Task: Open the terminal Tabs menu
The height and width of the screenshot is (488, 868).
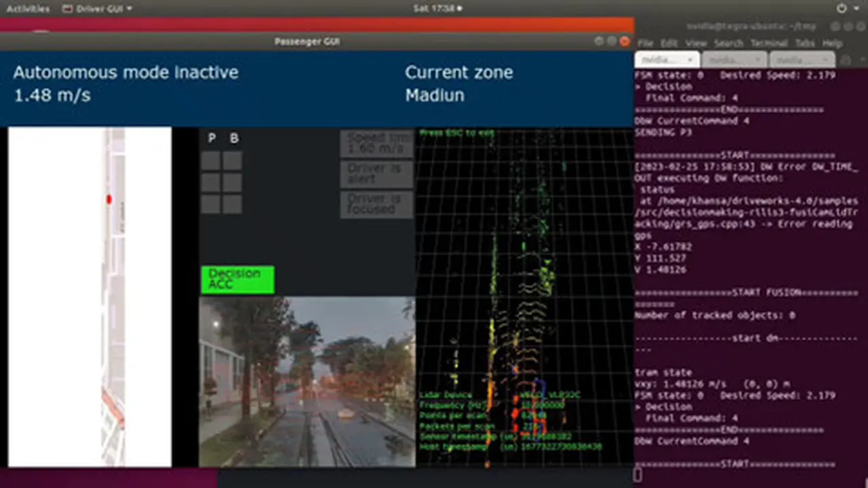Action: [x=805, y=43]
